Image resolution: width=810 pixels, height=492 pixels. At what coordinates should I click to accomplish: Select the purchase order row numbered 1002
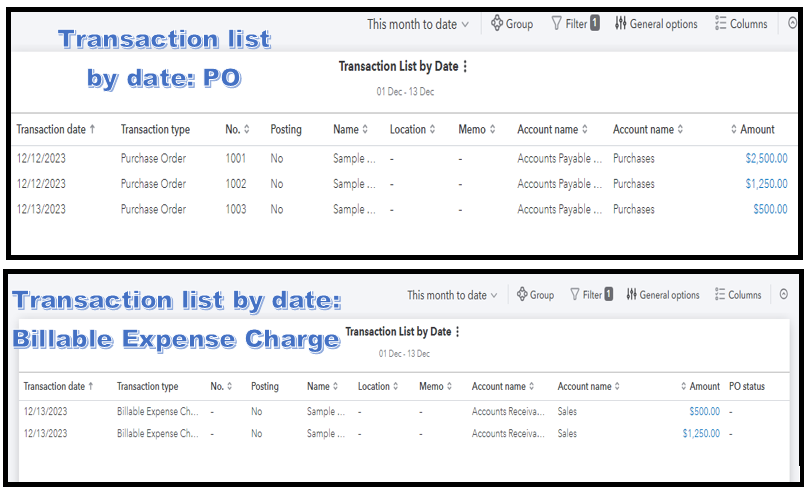[236, 184]
